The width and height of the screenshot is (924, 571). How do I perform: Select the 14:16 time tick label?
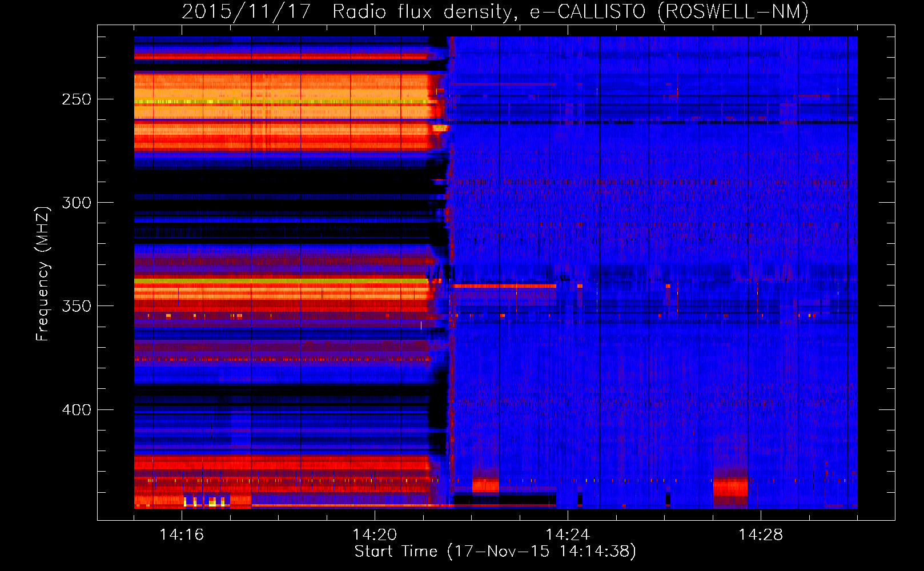pyautogui.click(x=182, y=535)
